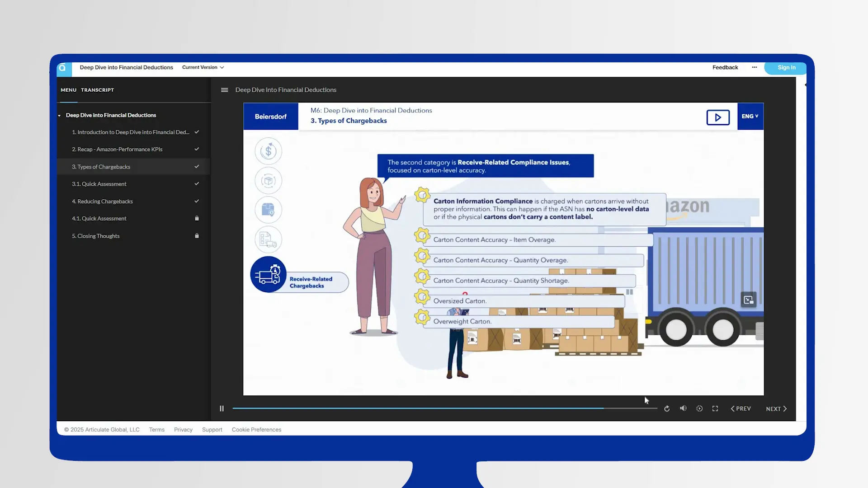868x488 pixels.
Task: Mute the volume speaker icon
Action: 683,408
